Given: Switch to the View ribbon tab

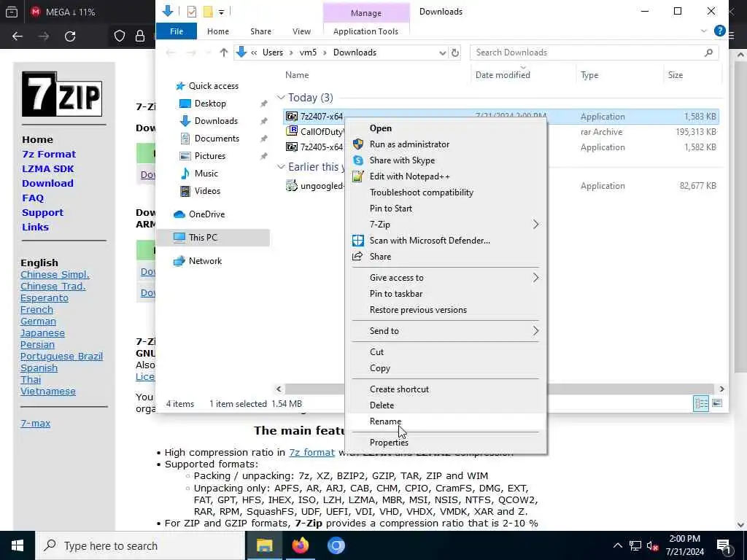Looking at the screenshot, I should (x=301, y=31).
